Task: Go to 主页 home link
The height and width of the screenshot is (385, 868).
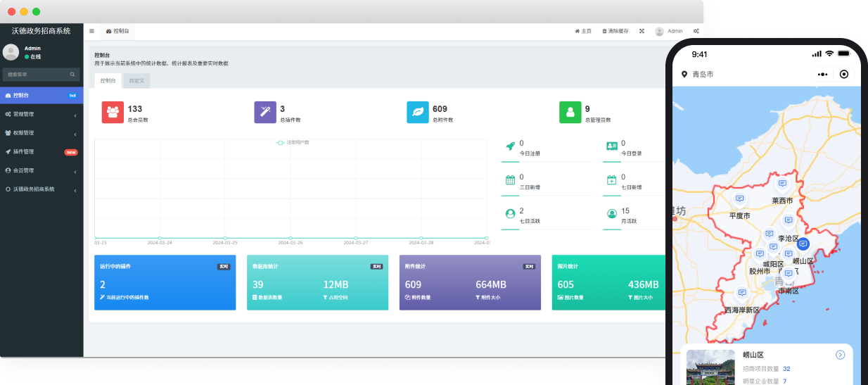Action: pos(583,31)
